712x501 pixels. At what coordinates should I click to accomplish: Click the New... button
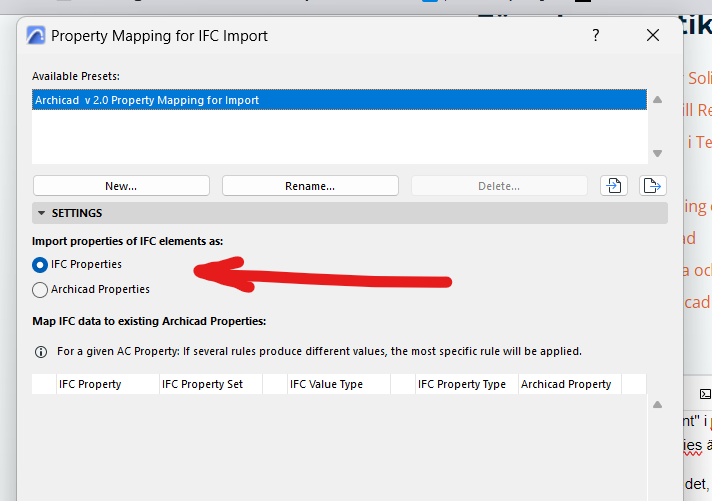(121, 186)
